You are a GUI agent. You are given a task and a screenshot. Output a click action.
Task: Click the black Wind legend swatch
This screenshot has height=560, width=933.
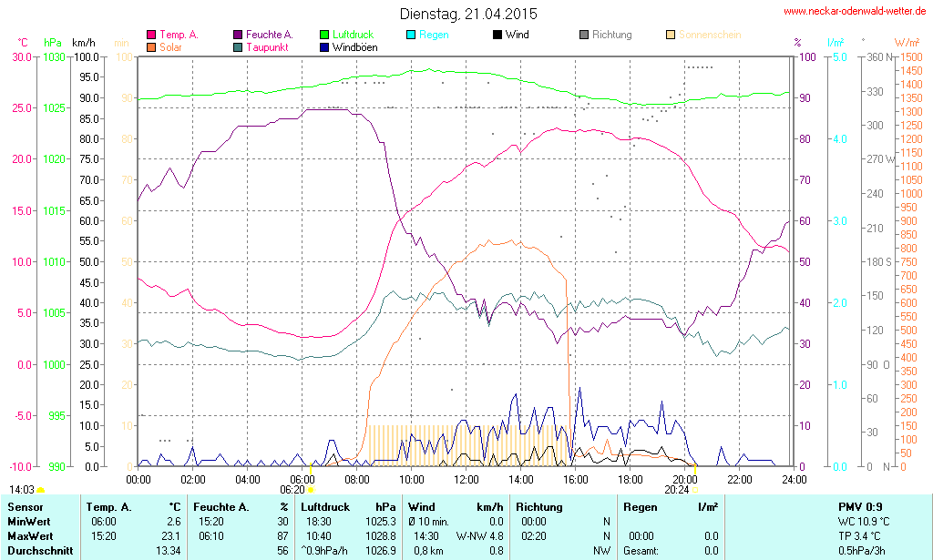(497, 35)
